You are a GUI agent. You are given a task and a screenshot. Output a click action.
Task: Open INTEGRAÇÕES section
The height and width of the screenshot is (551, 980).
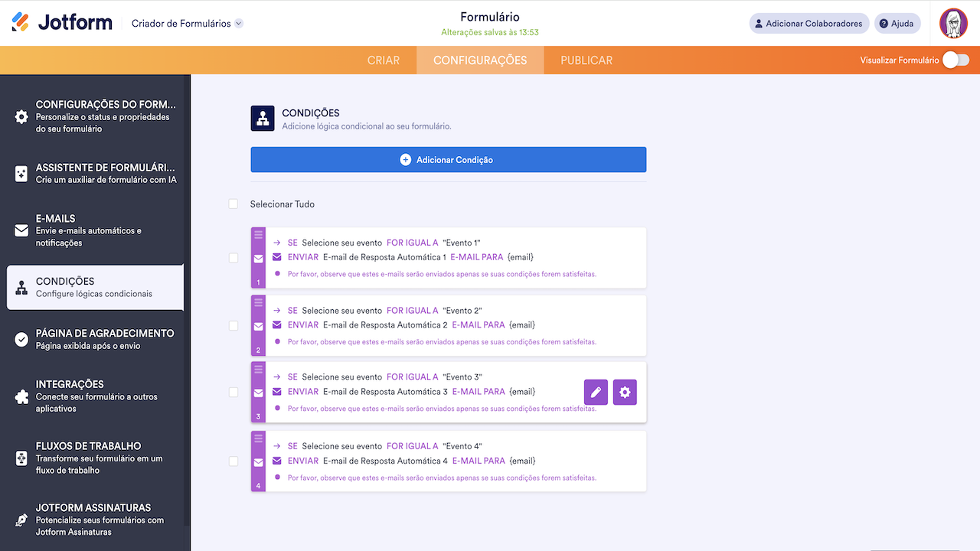95,396
